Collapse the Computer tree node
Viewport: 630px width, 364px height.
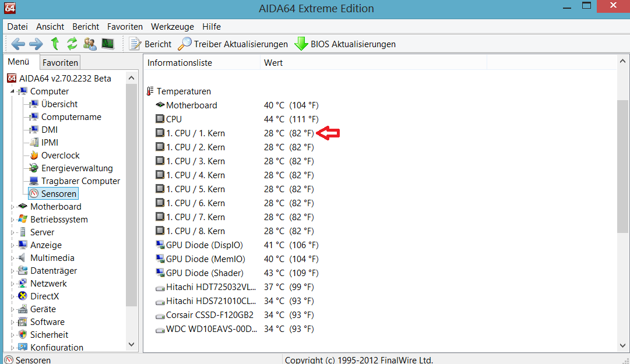tap(12, 91)
